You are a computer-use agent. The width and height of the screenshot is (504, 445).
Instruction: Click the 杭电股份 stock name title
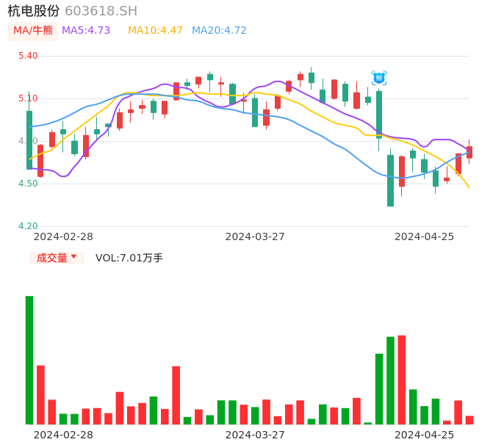coord(34,11)
